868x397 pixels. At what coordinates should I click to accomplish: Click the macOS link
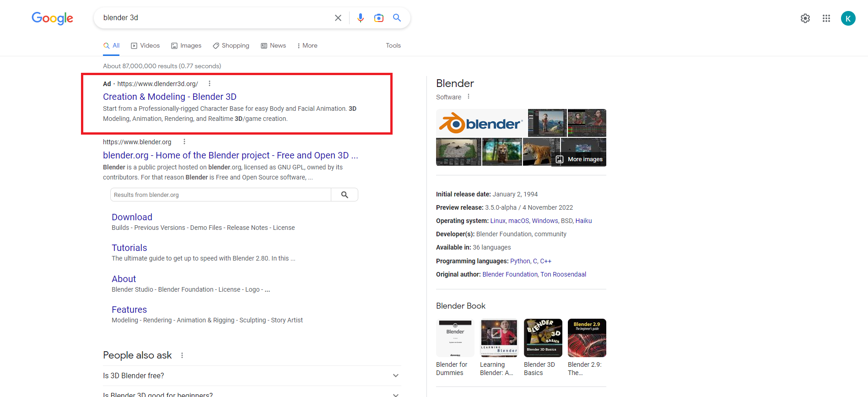518,221
